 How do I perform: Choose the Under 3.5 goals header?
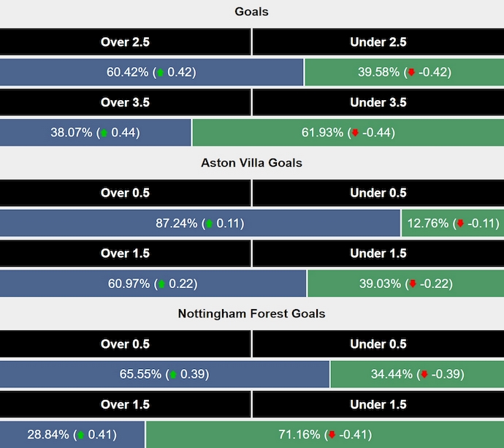click(x=378, y=102)
